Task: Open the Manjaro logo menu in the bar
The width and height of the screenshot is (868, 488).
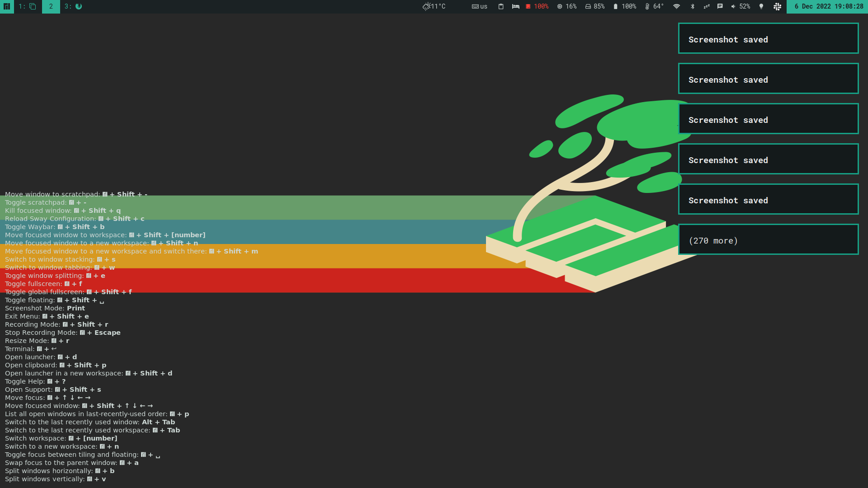Action: tap(7, 6)
